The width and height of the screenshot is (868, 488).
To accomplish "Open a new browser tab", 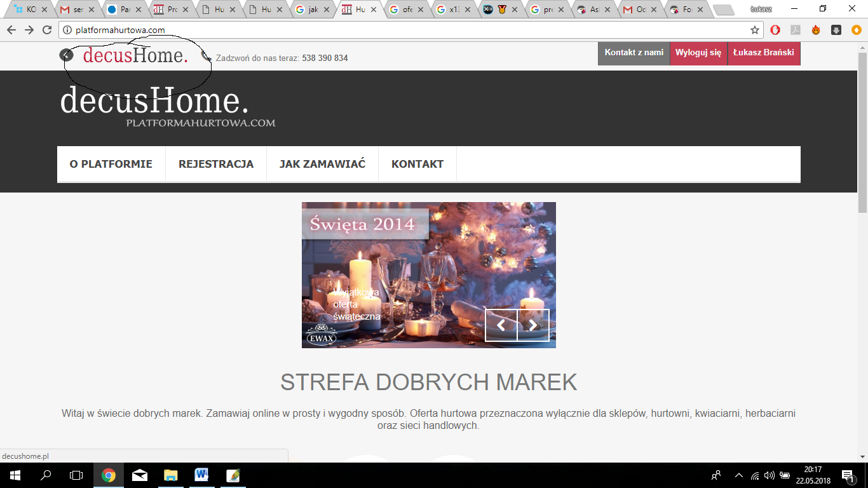I will [723, 10].
